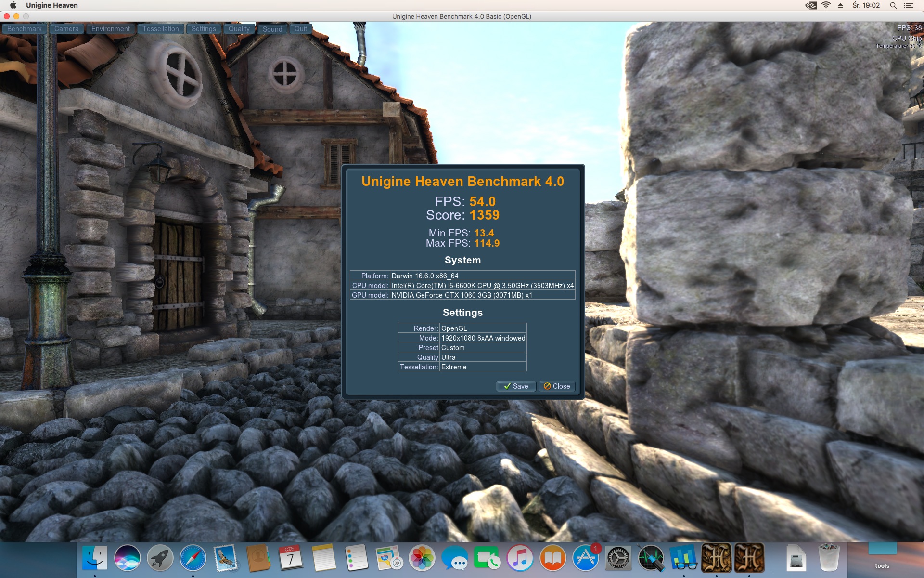The image size is (924, 578).
Task: Open the Settings menu button
Action: coord(204,29)
